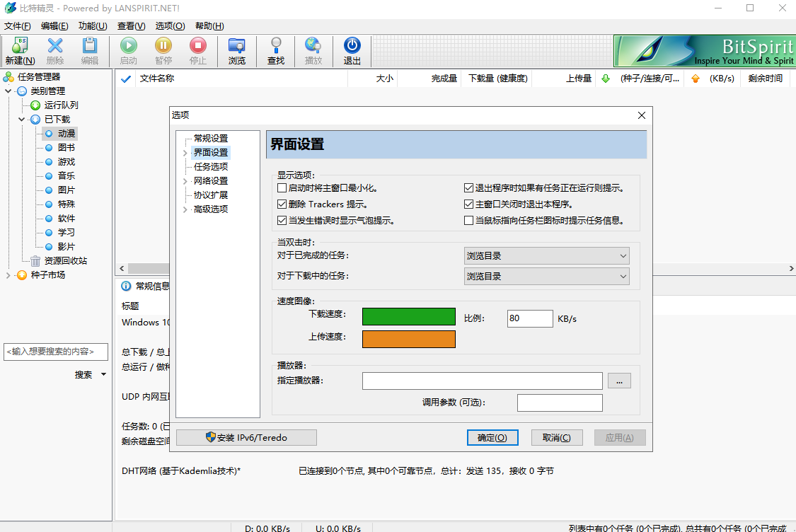Switch to the 网络设置 settings page
Image resolution: width=796 pixels, height=532 pixels.
coord(211,180)
